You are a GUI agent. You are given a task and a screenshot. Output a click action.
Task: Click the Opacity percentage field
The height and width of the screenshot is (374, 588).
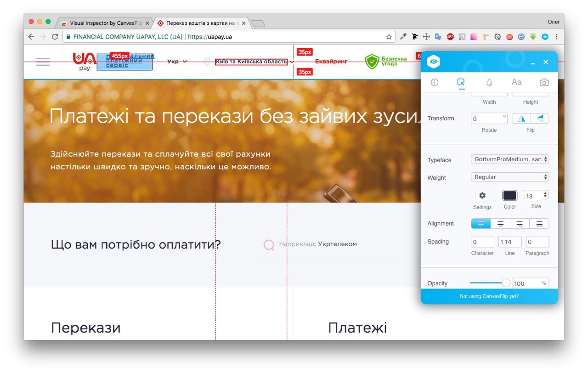[531, 283]
